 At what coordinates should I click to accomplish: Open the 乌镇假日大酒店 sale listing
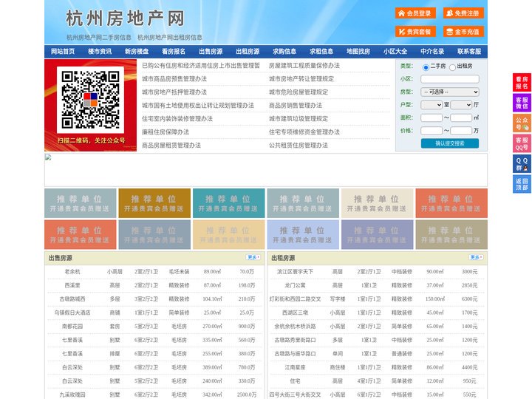pyautogui.click(x=72, y=313)
